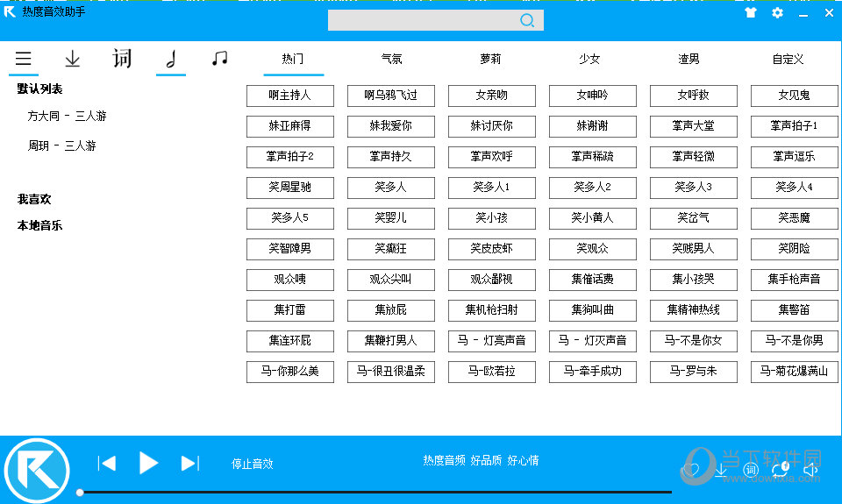Switch play mode with the loop icon
This screenshot has width=842, height=504.
(781, 470)
